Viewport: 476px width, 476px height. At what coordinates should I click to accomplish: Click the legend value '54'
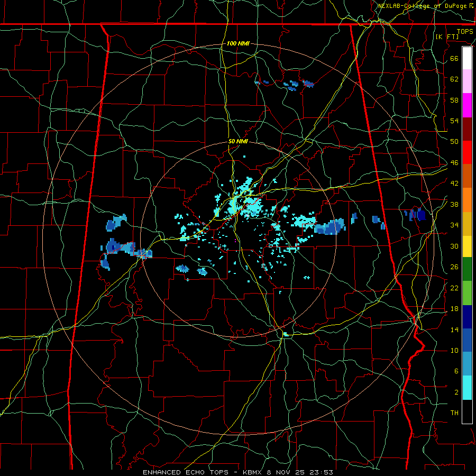(454, 121)
